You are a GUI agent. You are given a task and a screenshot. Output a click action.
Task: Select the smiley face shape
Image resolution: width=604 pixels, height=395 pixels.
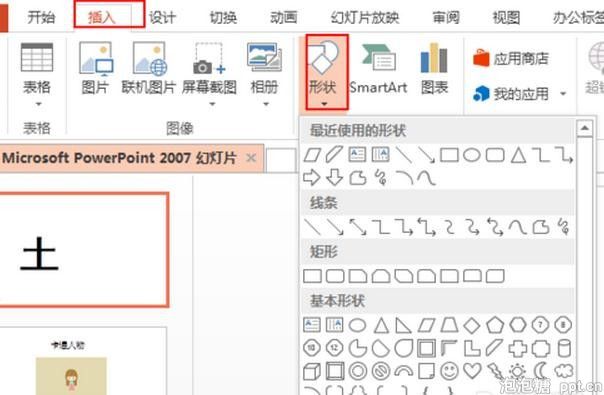click(449, 371)
